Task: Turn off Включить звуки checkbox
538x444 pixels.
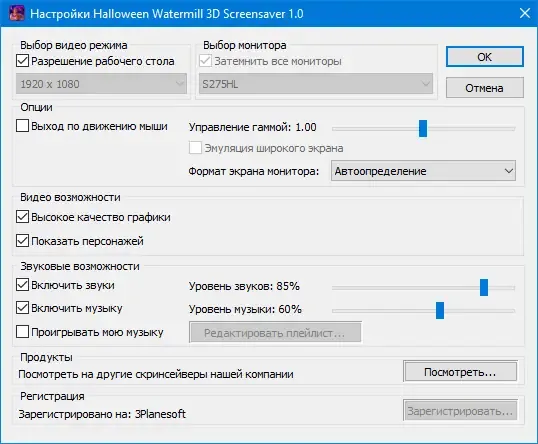Action: coord(22,285)
